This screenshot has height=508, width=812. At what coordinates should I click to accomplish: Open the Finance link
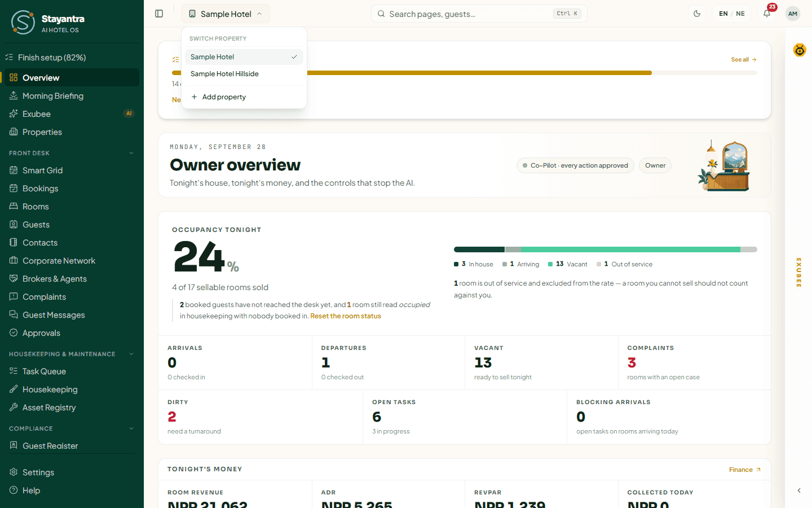click(745, 470)
